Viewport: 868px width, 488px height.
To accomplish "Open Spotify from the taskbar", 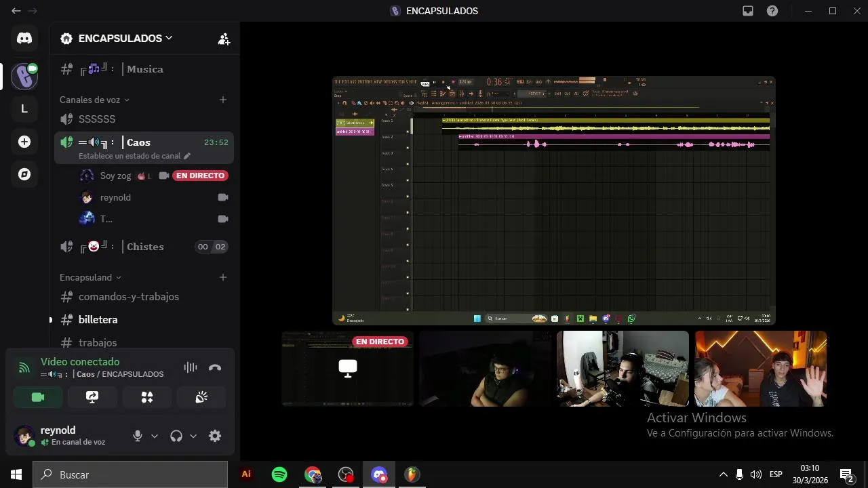I will click(279, 474).
